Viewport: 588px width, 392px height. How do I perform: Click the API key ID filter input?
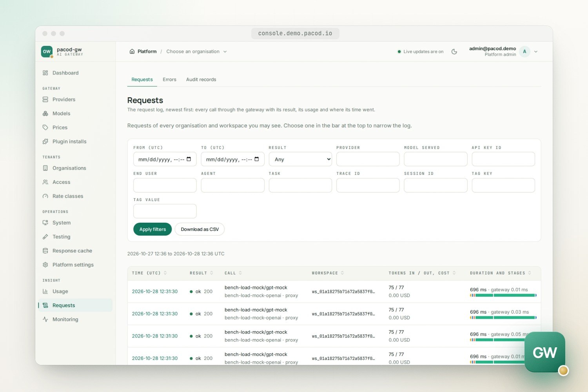tap(503, 159)
